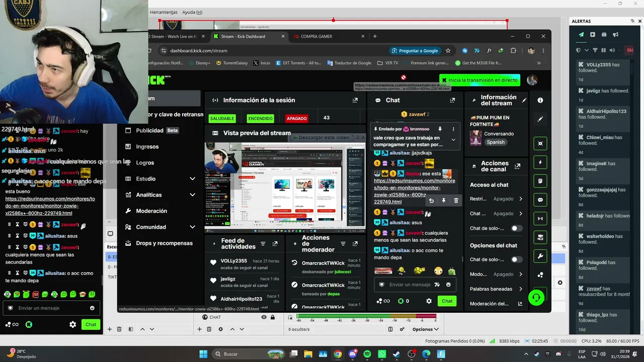Screen dimensions: 644x362
Task: Open Discord from the Windows taskbar
Action: pyautogui.click(x=353, y=354)
